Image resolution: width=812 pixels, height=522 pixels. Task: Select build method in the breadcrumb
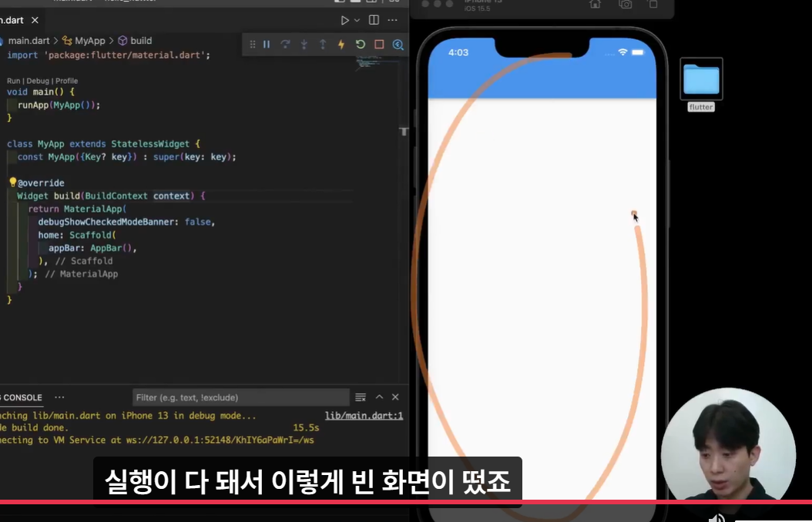(135, 40)
